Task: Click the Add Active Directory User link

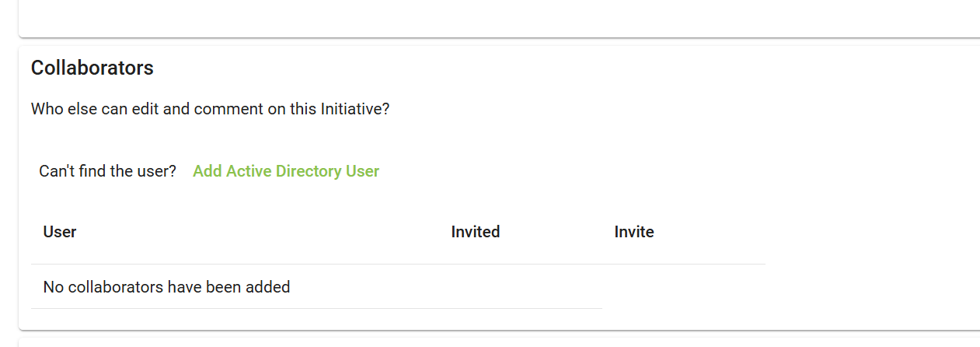Action: click(285, 171)
